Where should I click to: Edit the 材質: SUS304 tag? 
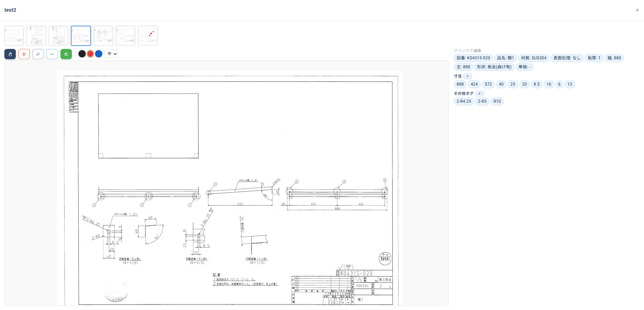click(534, 58)
